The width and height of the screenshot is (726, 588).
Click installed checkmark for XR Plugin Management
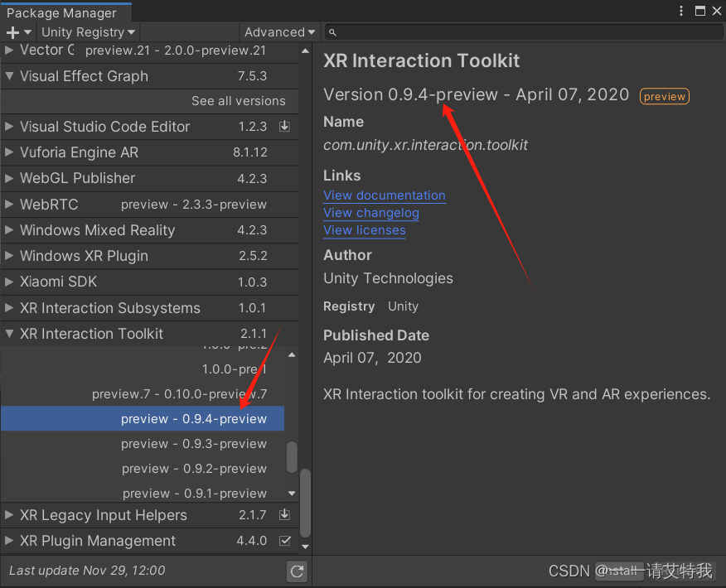coord(285,541)
